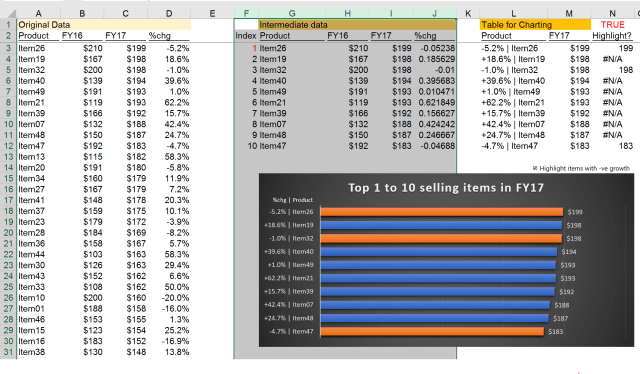
Task: Select cell C14 showing $180
Action: [x=125, y=167]
